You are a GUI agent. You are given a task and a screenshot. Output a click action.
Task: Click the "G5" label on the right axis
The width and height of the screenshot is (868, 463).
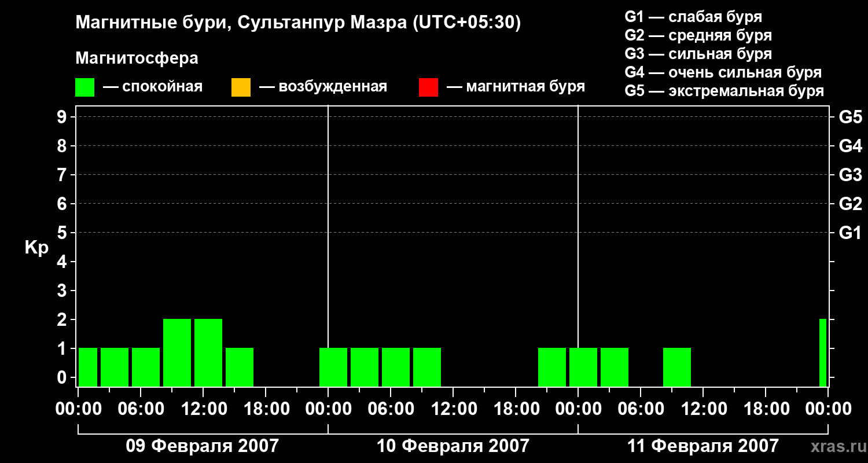point(850,117)
